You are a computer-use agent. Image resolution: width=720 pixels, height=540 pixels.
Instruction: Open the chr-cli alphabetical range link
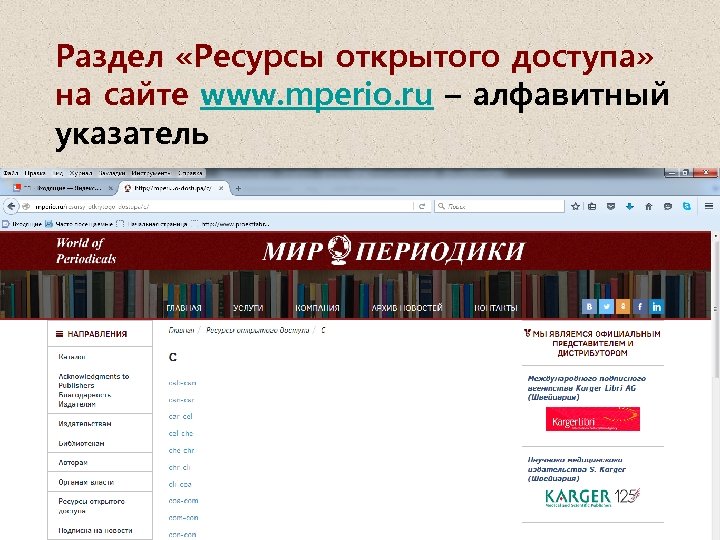coord(179,467)
